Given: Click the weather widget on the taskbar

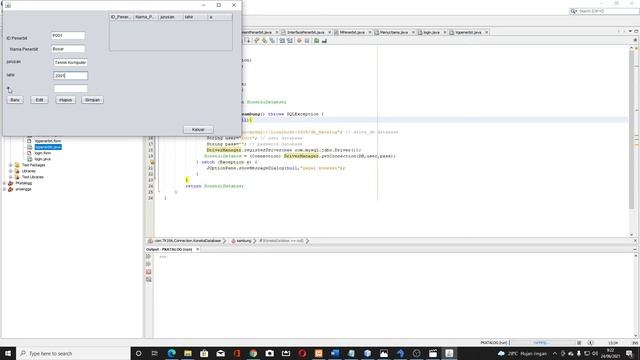Looking at the screenshot, I should pos(523,353).
